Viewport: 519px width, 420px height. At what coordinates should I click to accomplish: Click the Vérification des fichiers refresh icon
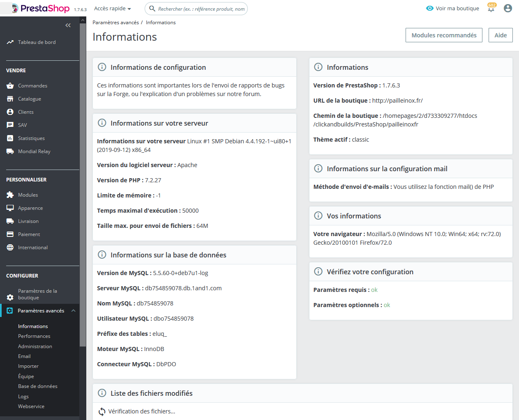coord(102,411)
